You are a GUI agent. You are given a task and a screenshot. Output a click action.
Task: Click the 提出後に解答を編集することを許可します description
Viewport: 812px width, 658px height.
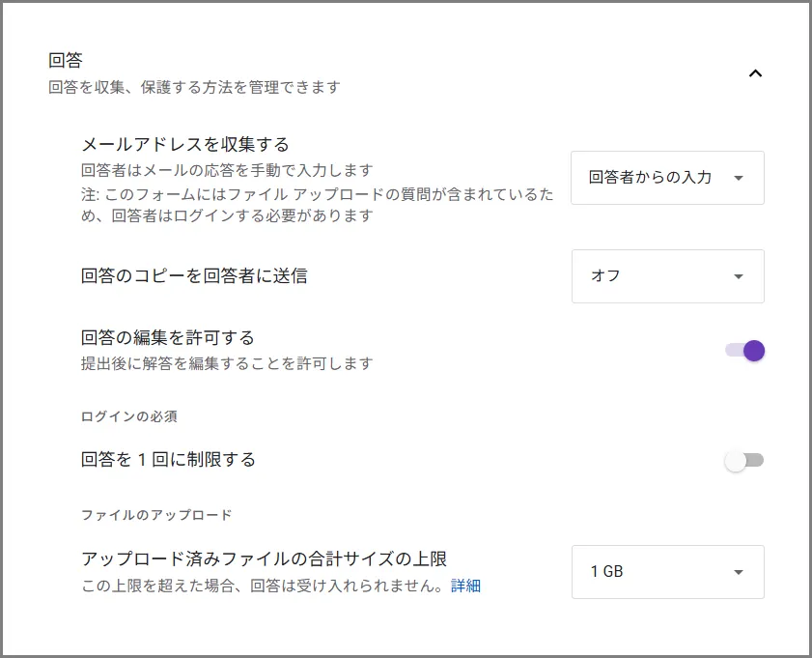(x=227, y=364)
